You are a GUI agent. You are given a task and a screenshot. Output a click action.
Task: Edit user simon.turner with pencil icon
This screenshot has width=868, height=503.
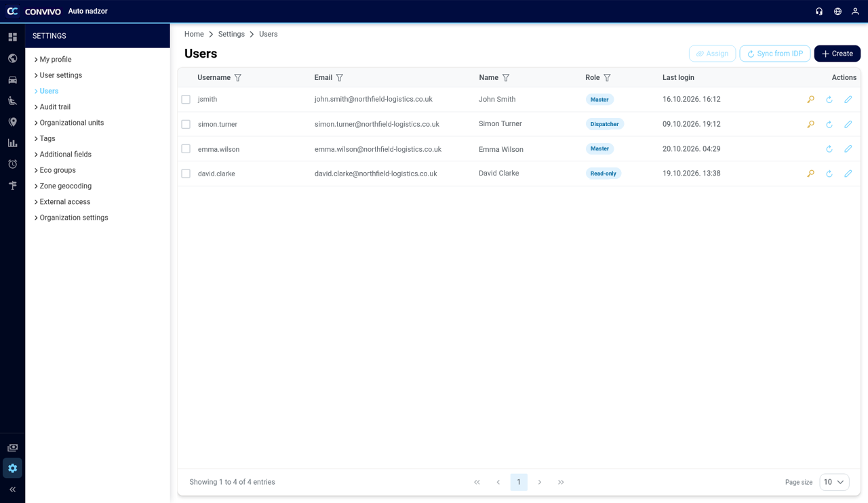848,124
